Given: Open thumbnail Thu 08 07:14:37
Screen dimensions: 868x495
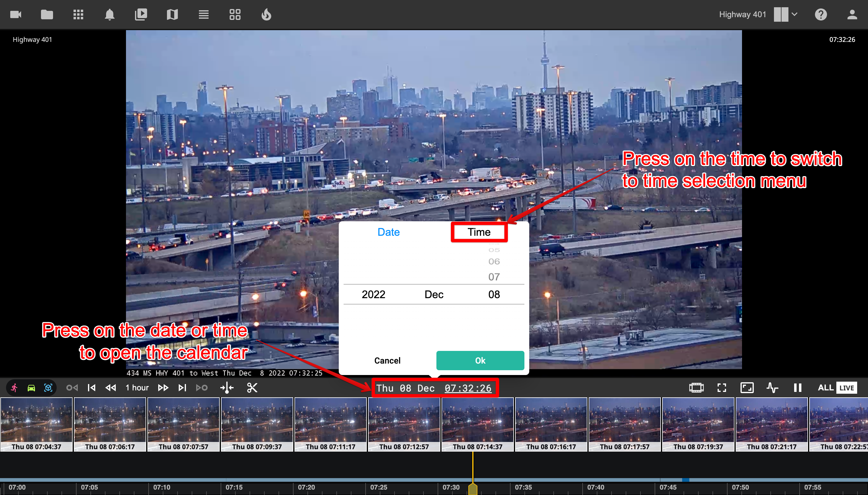Looking at the screenshot, I should click(x=477, y=424).
